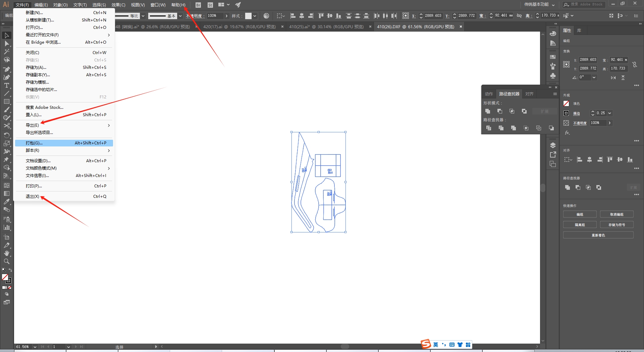The width and height of the screenshot is (644, 352).
Task: Select the Scissors tool
Action: pos(6,126)
